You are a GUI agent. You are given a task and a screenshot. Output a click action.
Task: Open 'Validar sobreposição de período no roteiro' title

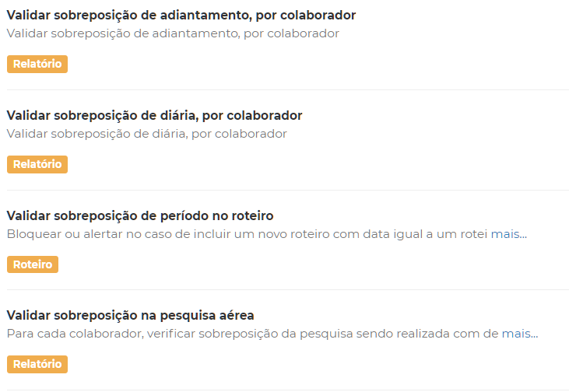pyautogui.click(x=140, y=215)
